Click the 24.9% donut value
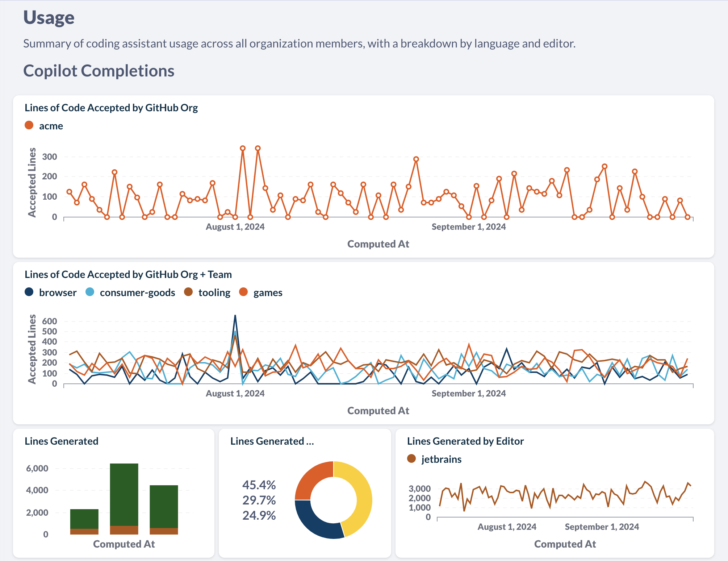728x561 pixels. 259,515
